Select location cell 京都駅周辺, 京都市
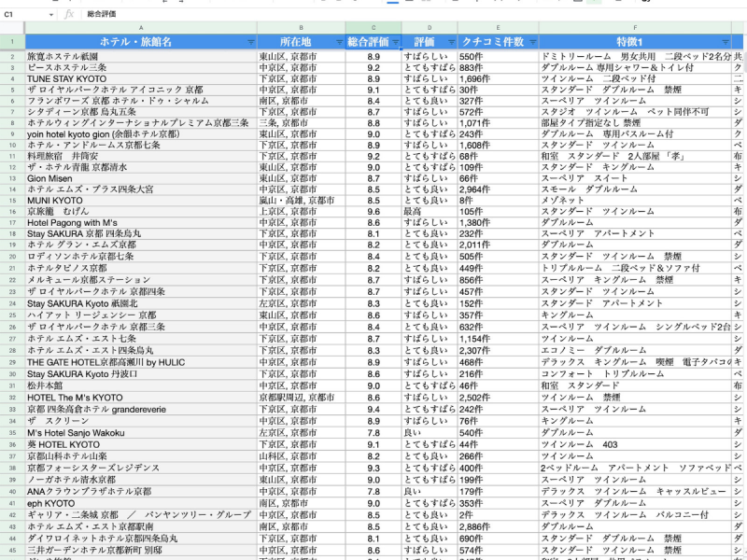 [301, 398]
